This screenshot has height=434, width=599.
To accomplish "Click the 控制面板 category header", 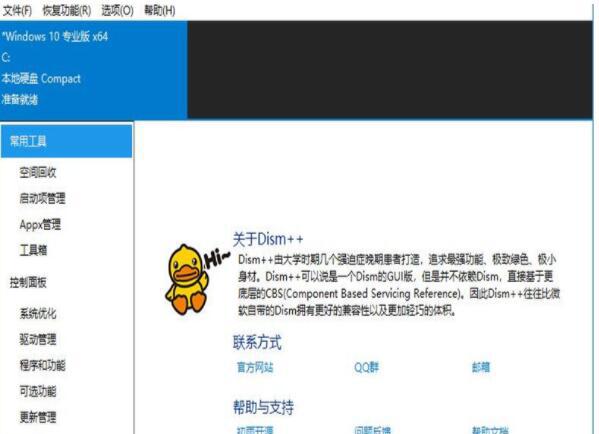I will 28,283.
